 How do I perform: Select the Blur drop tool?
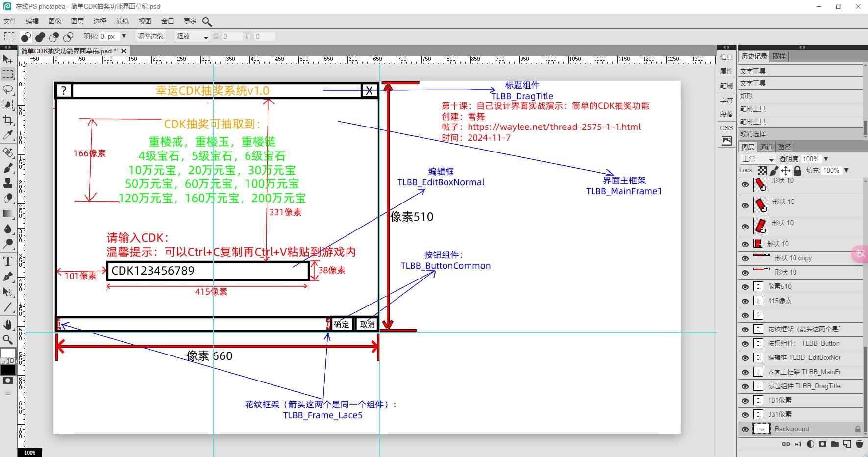pos(8,228)
